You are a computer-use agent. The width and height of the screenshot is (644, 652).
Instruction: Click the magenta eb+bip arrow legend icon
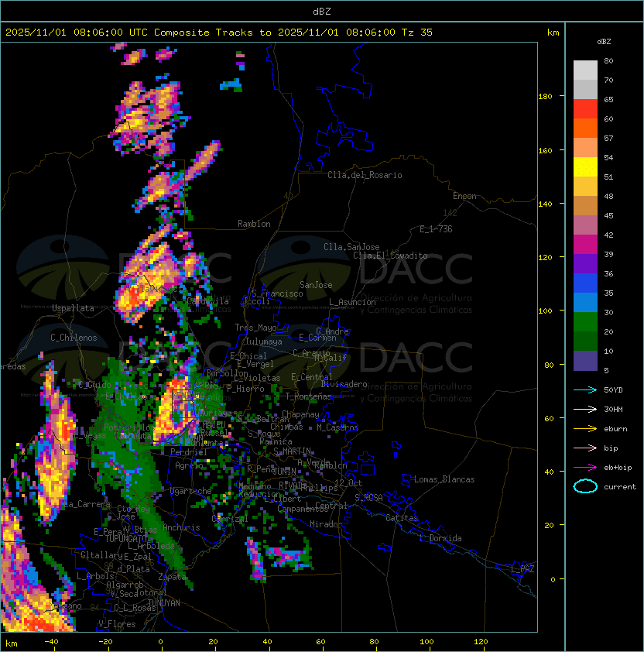pyautogui.click(x=585, y=468)
